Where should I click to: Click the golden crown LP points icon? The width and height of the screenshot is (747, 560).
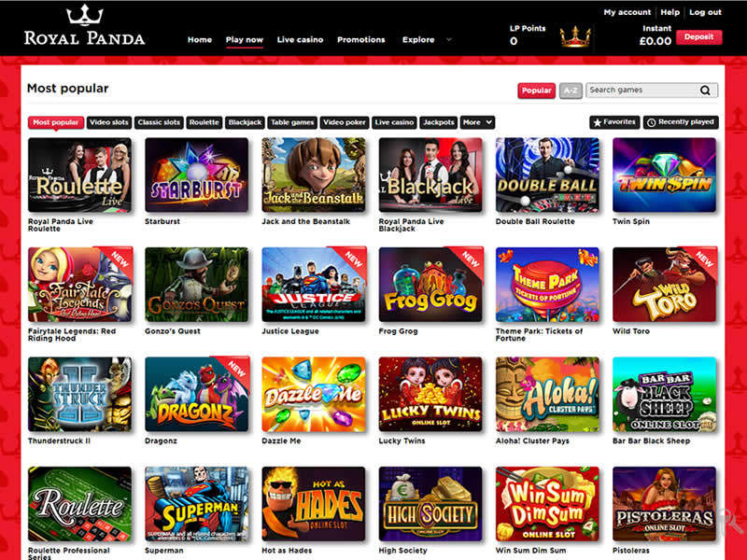(575, 36)
